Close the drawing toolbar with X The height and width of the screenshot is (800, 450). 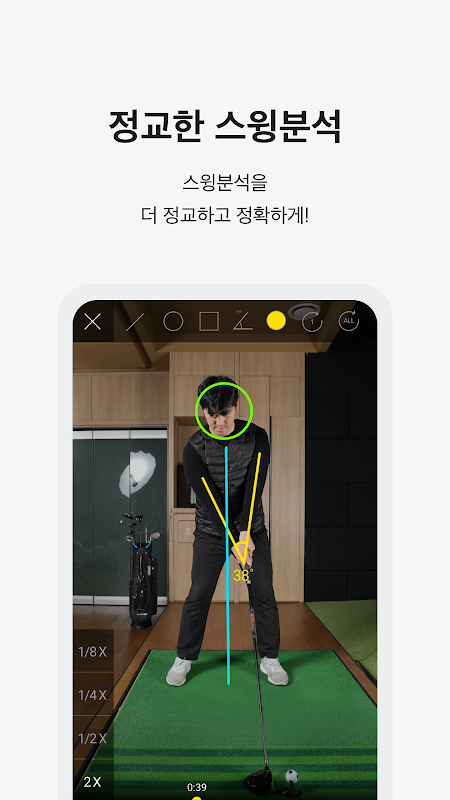pyautogui.click(x=92, y=322)
